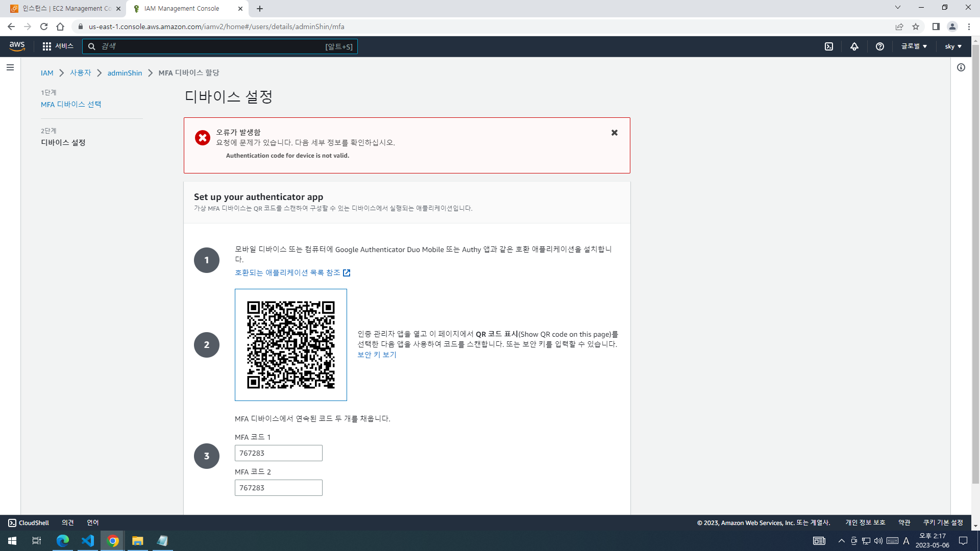Open 호환되는 애플리케이션 목록 참조 link
The height and width of the screenshot is (551, 980).
point(287,273)
